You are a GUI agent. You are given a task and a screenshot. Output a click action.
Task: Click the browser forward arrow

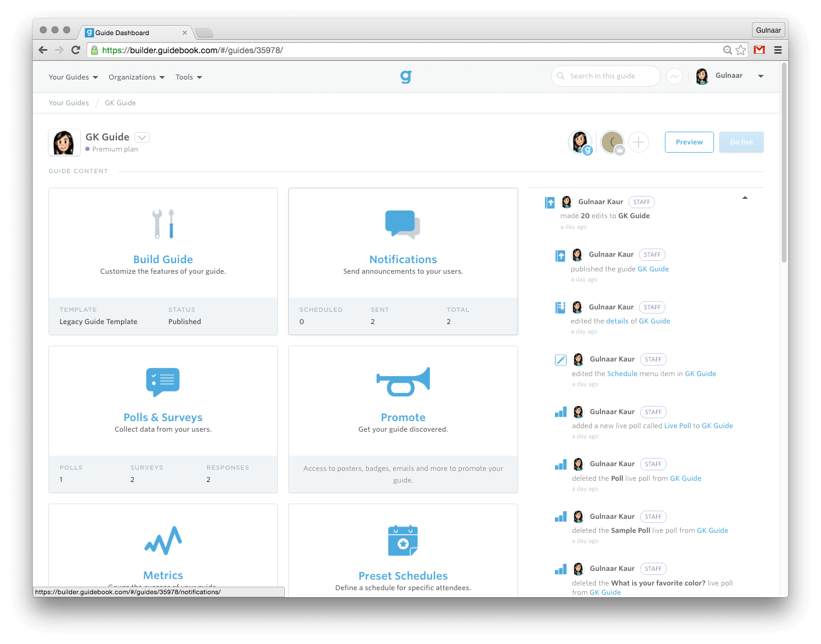(59, 50)
